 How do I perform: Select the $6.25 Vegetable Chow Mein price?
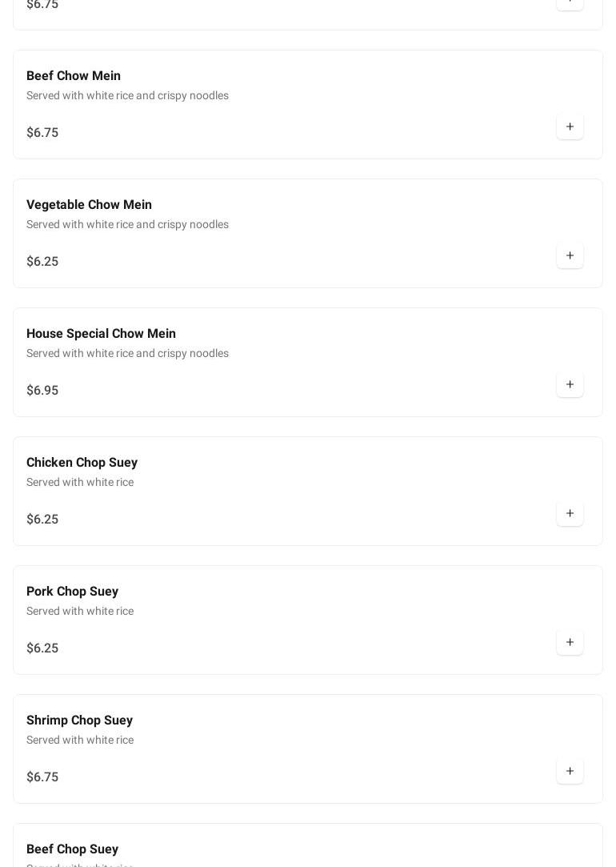click(x=42, y=262)
